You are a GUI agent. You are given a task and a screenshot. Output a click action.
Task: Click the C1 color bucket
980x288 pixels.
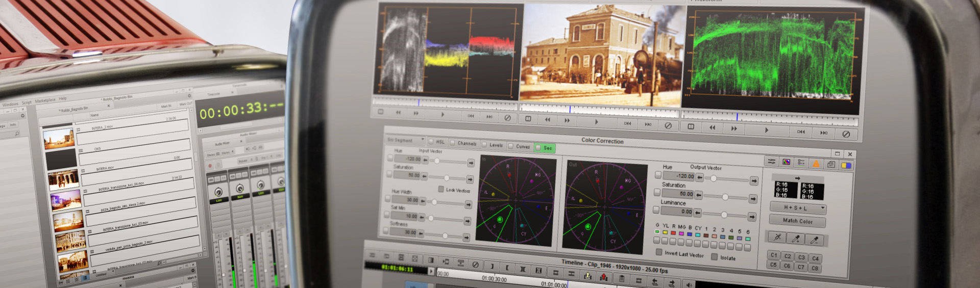coord(774,255)
